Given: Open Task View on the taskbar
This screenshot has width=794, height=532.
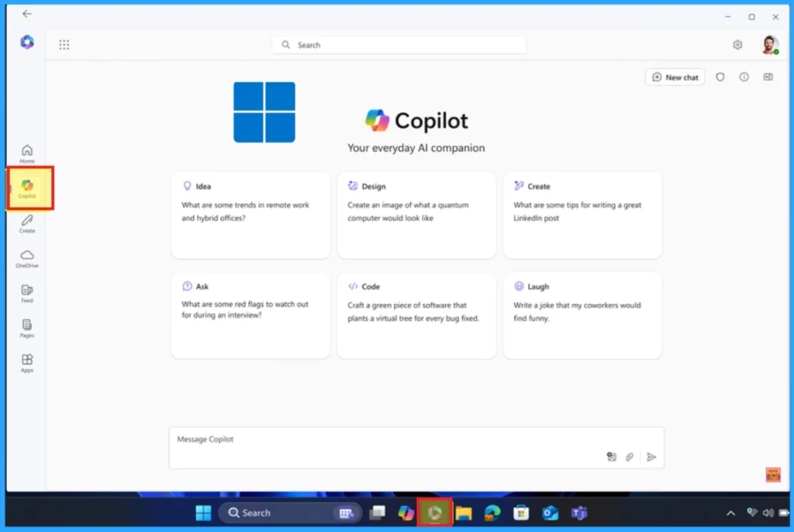Looking at the screenshot, I should click(x=377, y=513).
